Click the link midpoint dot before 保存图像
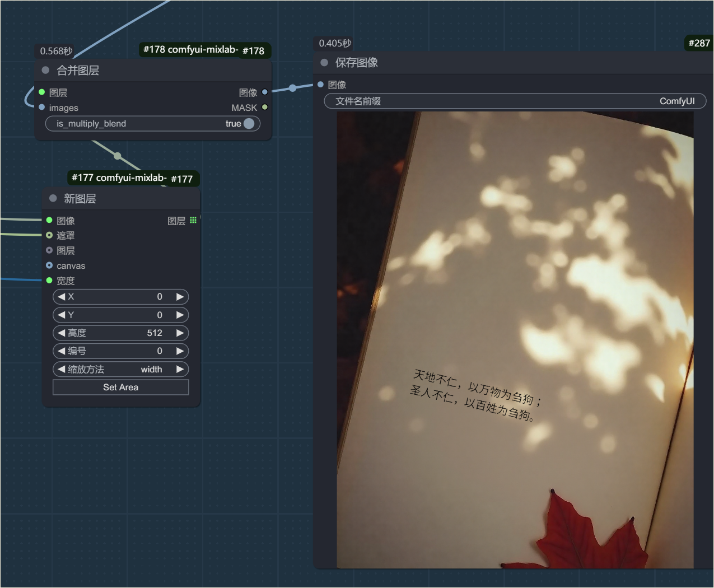Viewport: 714px width, 588px height. [292, 88]
